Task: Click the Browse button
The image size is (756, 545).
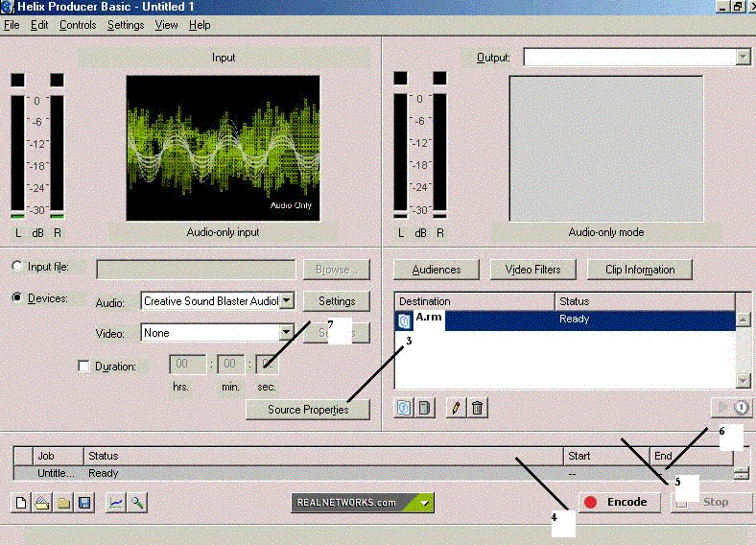Action: tap(337, 270)
